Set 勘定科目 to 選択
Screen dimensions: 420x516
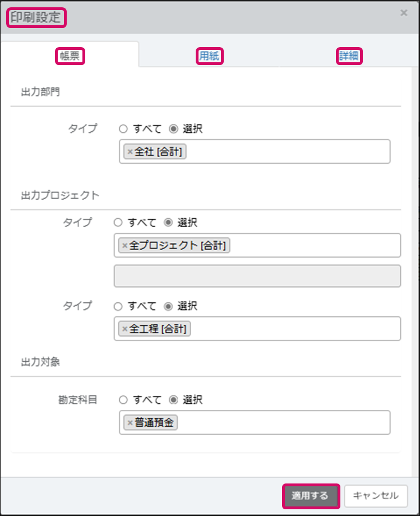click(x=173, y=400)
